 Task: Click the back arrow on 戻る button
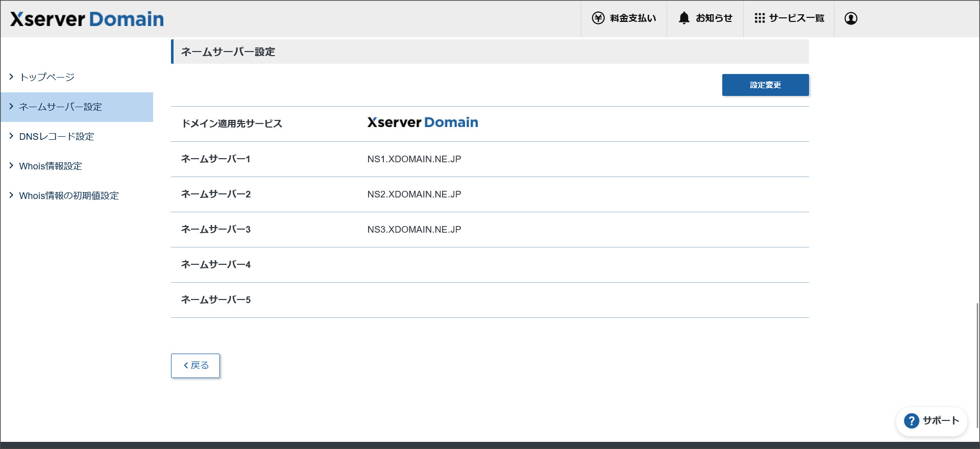(x=186, y=366)
